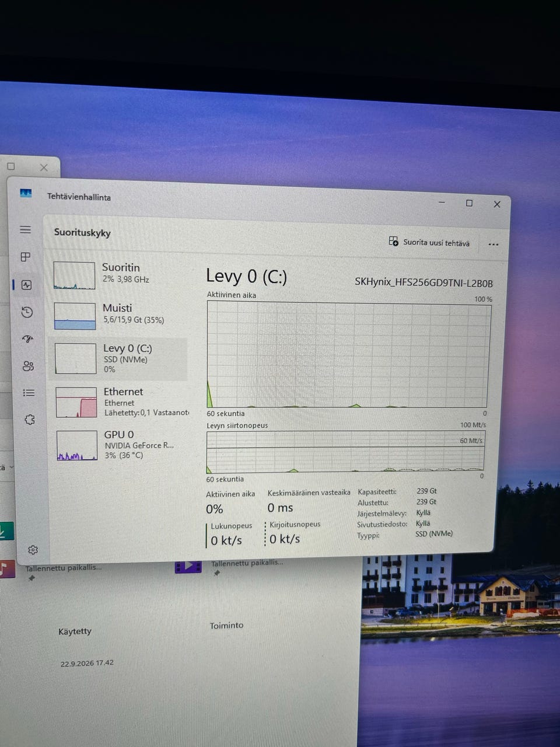Select the Muisti memory performance entry
Viewport: 560px width, 747px height.
119,316
